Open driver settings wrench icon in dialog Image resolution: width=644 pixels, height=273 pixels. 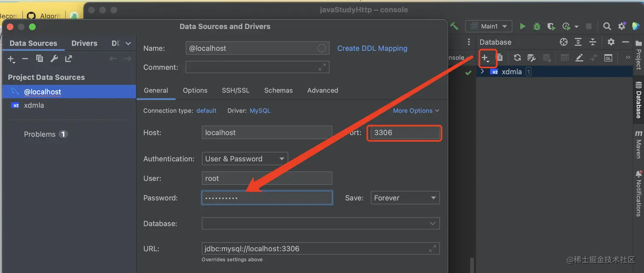(x=54, y=59)
